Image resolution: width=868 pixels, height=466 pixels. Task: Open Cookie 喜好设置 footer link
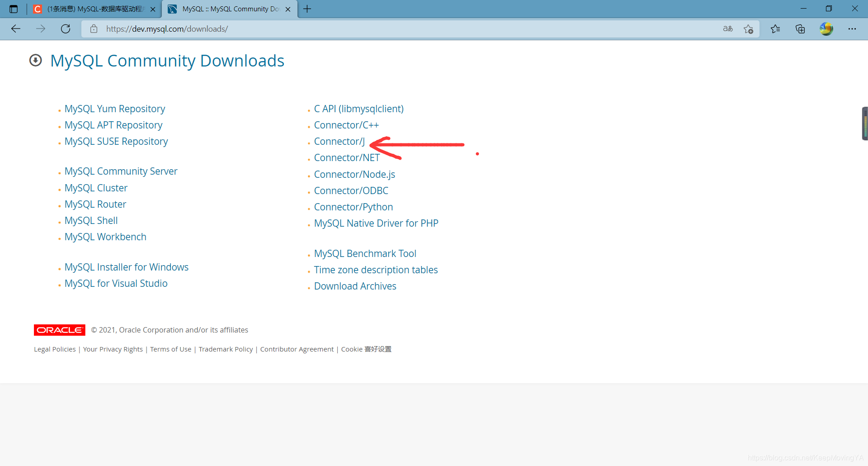point(366,349)
